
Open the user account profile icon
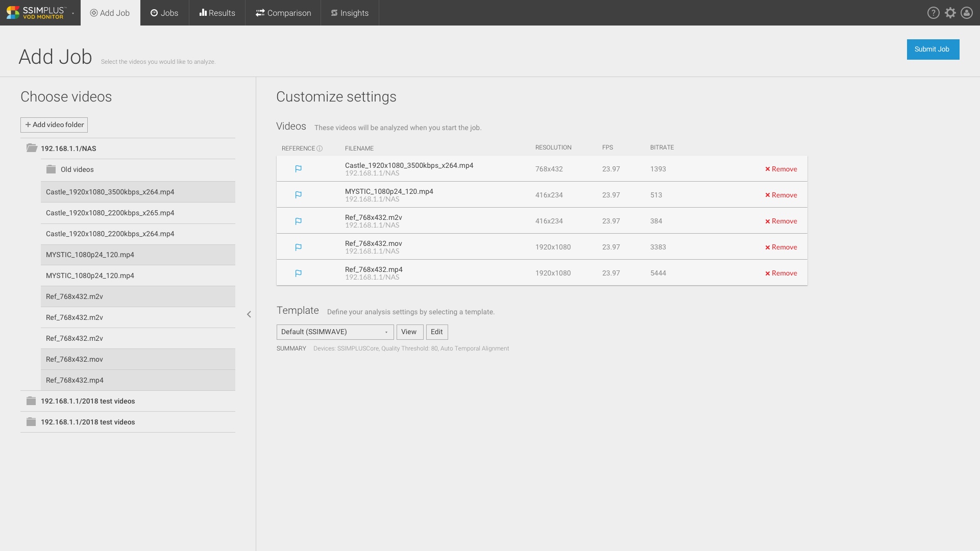(967, 13)
